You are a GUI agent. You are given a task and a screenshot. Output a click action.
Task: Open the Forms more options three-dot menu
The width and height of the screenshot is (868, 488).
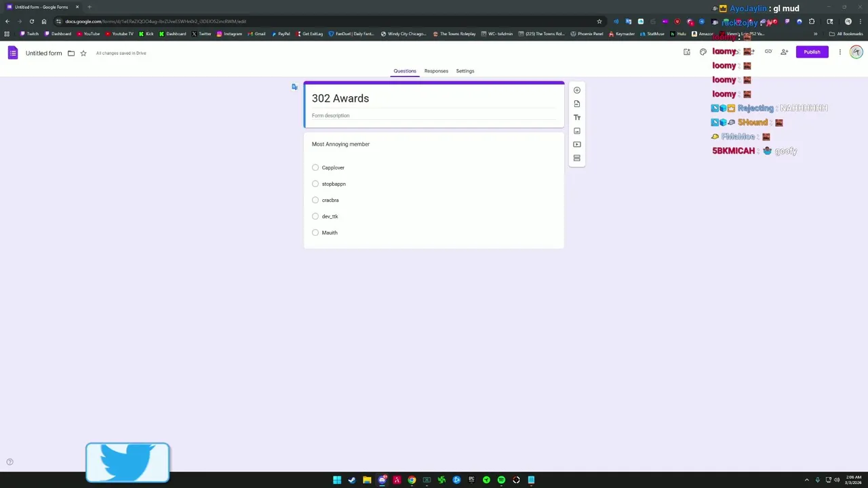coord(840,52)
